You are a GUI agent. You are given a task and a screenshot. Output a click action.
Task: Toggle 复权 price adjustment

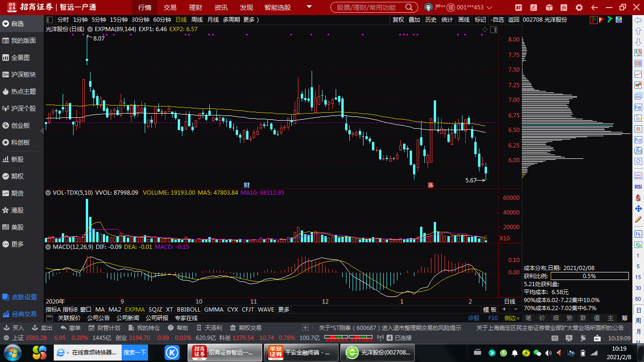pos(398,20)
